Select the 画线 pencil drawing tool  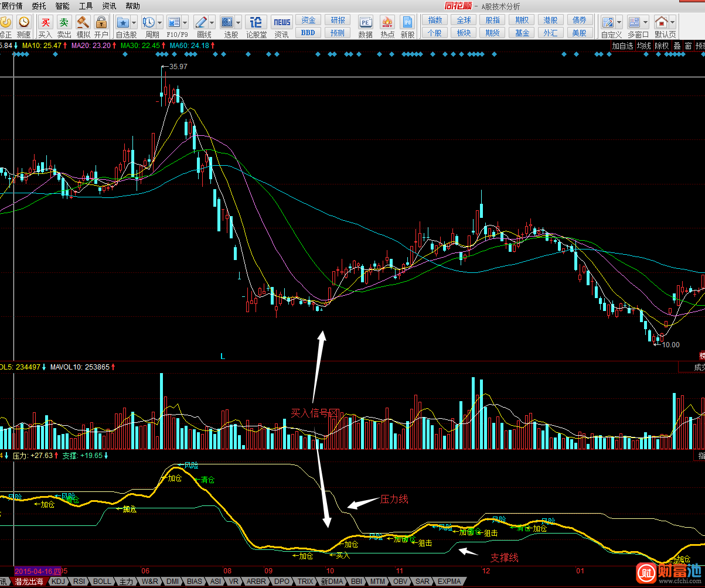pos(200,22)
